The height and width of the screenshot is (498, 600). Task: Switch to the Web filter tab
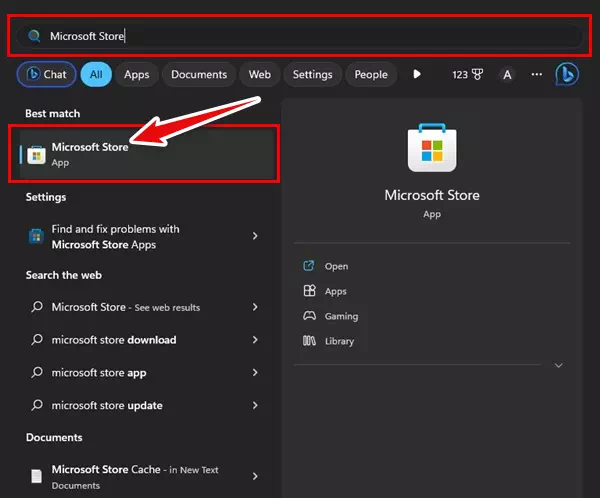click(260, 74)
